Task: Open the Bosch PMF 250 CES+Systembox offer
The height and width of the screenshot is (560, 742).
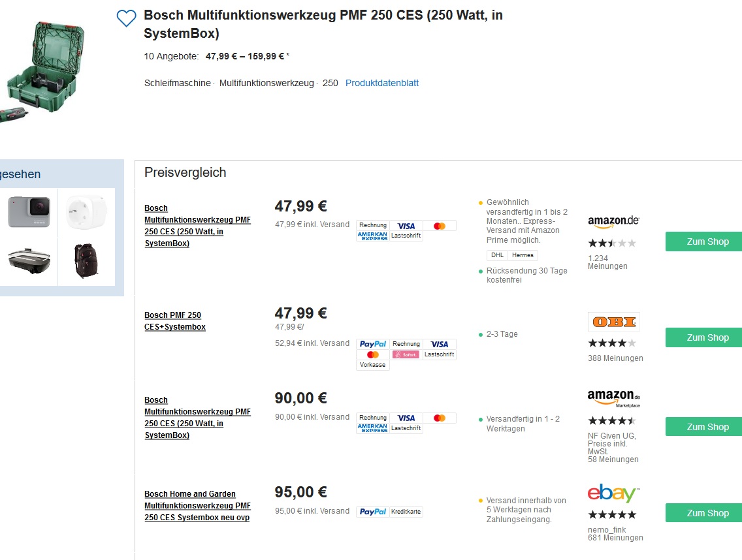Action: 175,321
